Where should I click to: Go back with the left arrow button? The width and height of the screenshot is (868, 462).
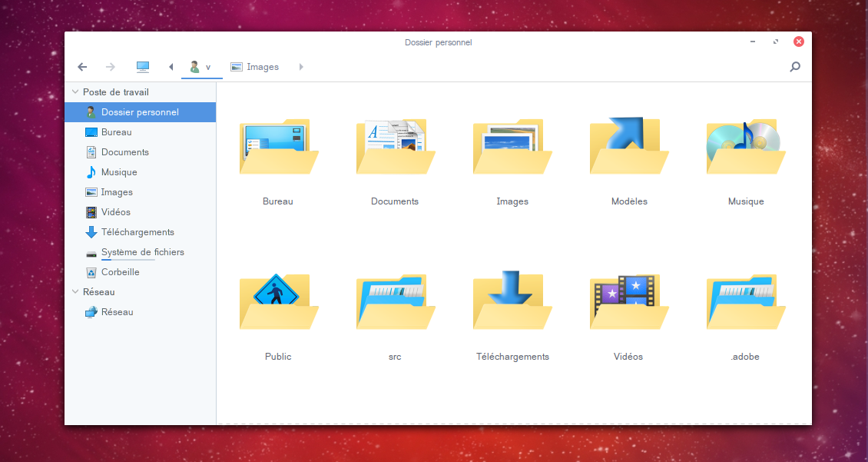point(82,67)
